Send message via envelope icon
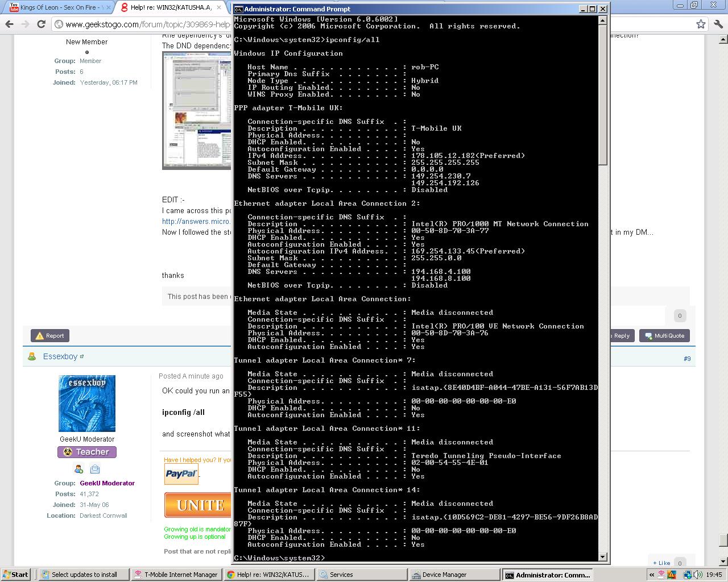The height and width of the screenshot is (582, 728). tap(95, 469)
